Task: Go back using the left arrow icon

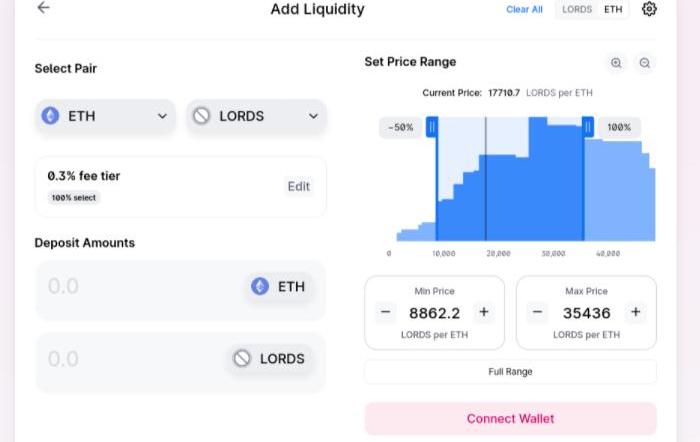Action: 43,8
